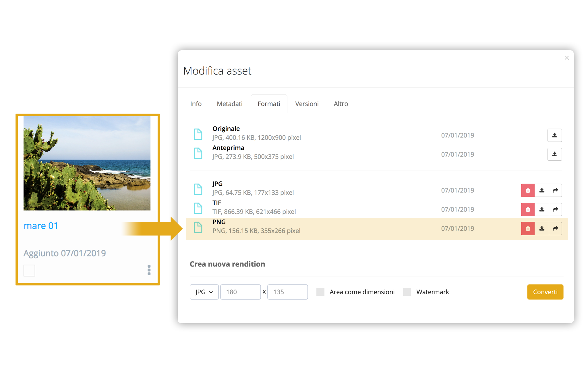Enable Area come dimensioni checkbox
This screenshot has height=383, width=588.
(x=320, y=292)
